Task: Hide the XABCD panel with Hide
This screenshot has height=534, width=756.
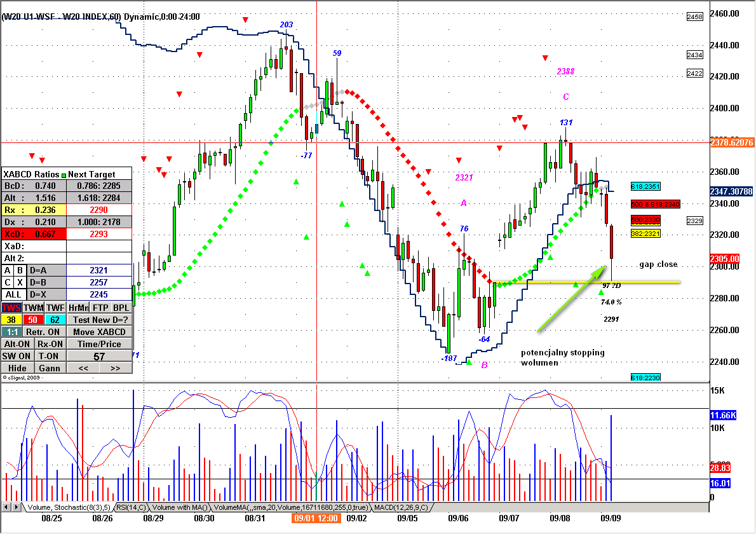Action: tap(17, 367)
